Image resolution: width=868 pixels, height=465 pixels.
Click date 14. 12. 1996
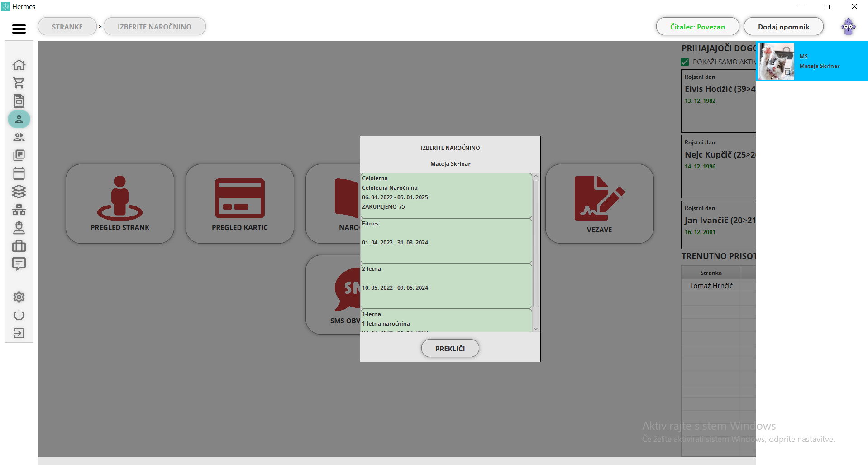(700, 167)
